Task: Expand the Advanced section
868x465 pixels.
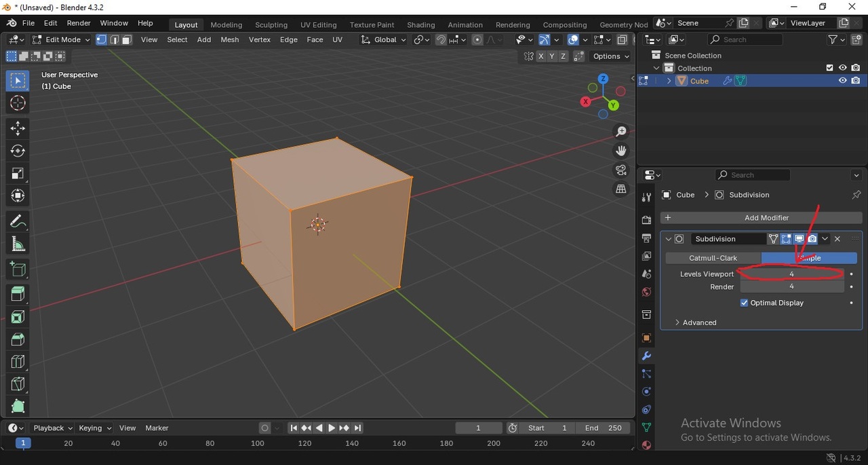Action: [x=695, y=322]
